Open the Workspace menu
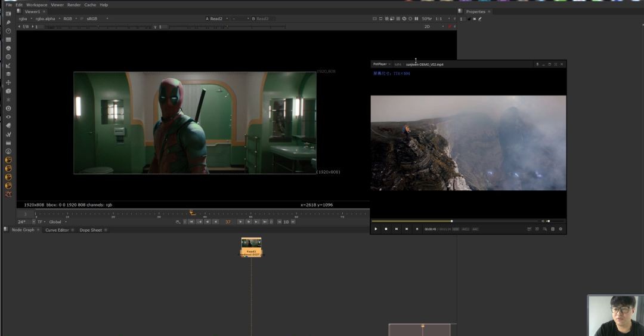This screenshot has width=644, height=336. click(36, 5)
